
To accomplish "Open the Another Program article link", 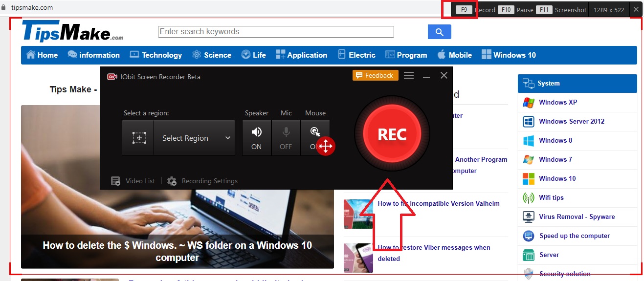I will click(481, 159).
